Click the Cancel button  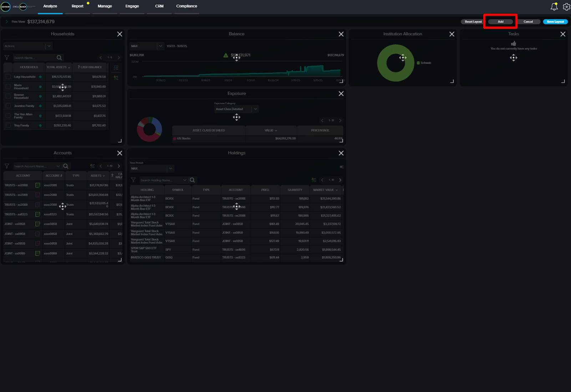pyautogui.click(x=528, y=22)
